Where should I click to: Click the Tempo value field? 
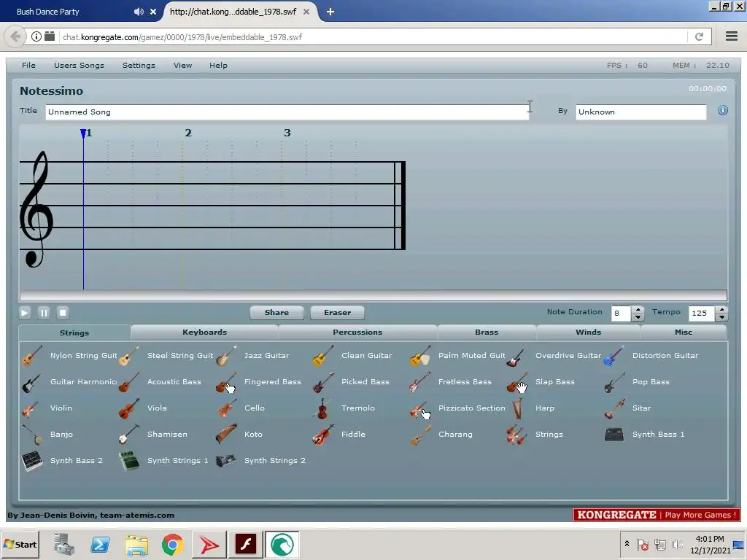click(702, 314)
